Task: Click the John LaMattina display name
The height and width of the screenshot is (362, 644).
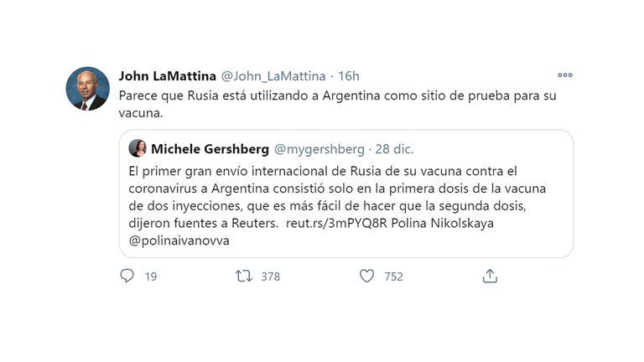Action: (x=166, y=75)
